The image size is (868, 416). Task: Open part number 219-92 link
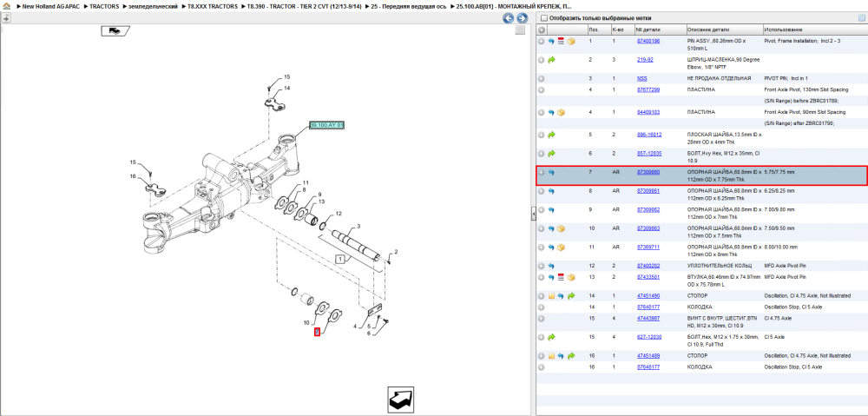click(645, 59)
